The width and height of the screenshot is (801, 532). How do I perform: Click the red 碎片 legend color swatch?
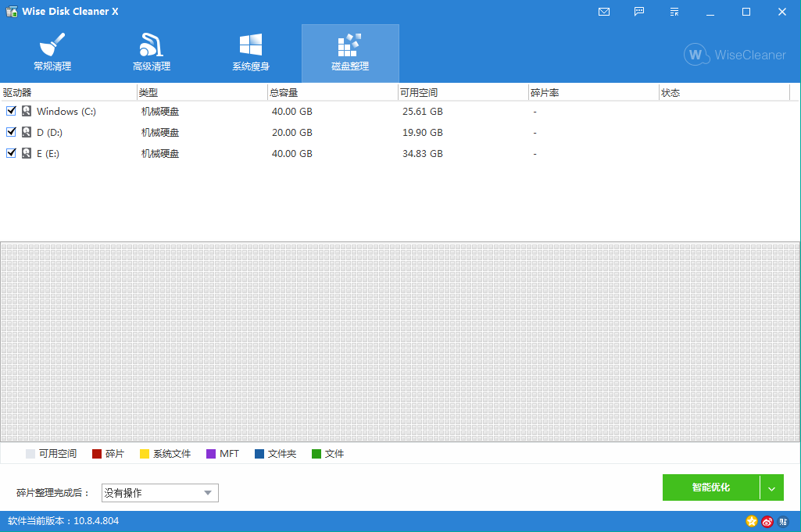coord(97,454)
